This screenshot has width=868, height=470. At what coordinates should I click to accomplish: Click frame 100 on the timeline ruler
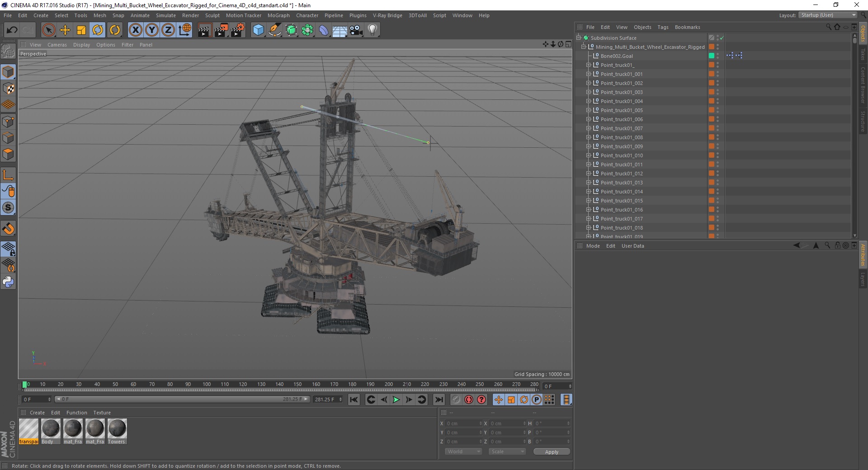[x=207, y=385]
